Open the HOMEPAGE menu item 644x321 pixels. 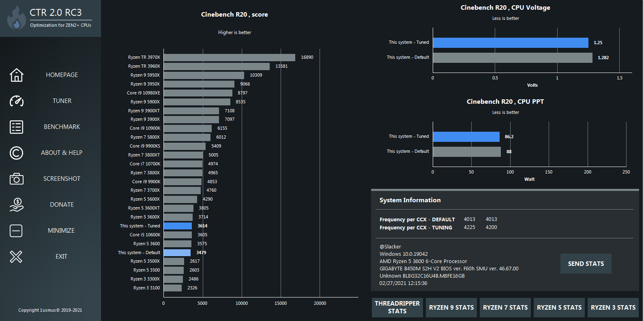tap(62, 75)
